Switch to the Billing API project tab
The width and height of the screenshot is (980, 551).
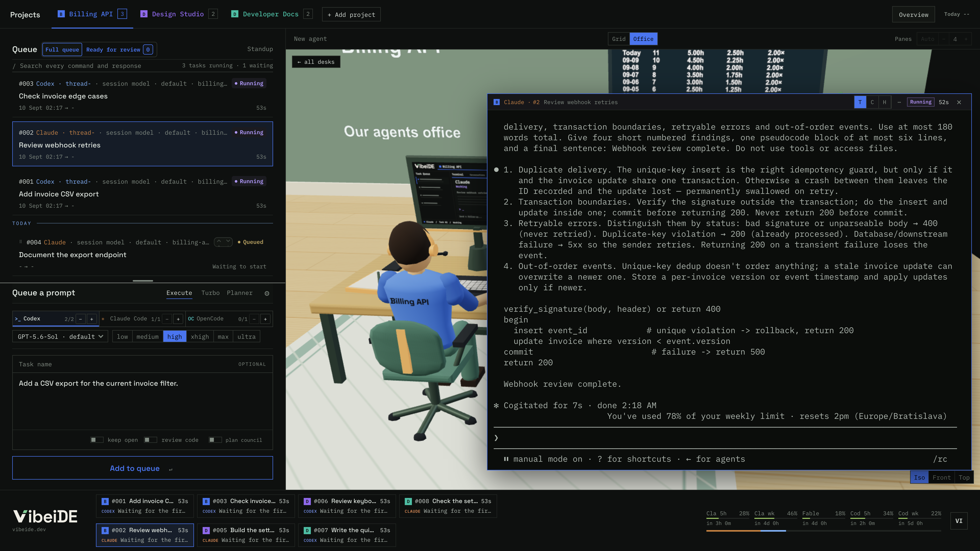[92, 14]
